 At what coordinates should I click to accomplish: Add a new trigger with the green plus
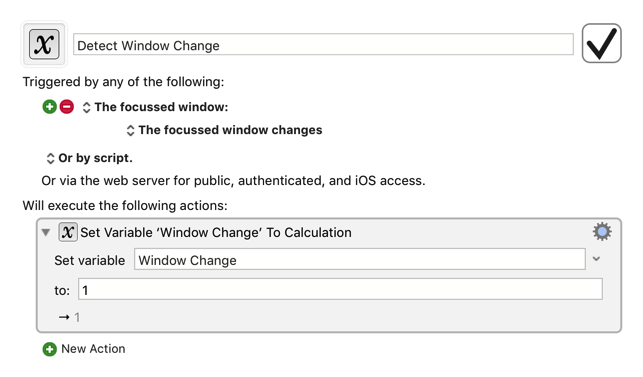[50, 107]
